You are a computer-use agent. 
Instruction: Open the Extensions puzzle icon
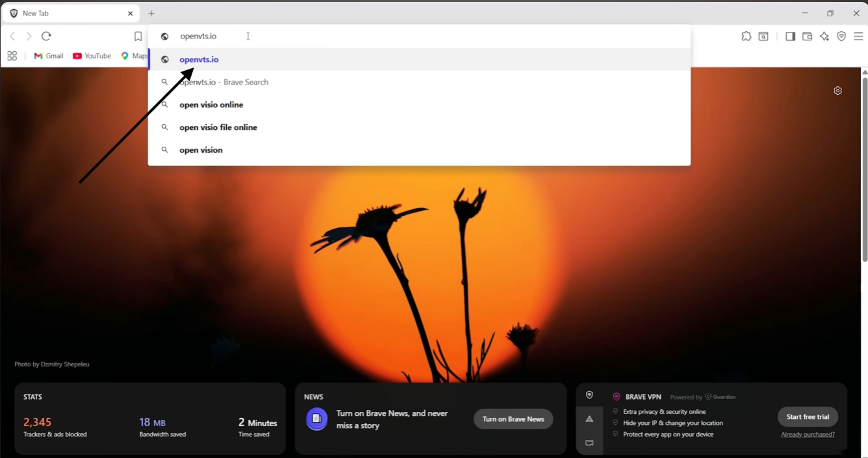[x=746, y=36]
